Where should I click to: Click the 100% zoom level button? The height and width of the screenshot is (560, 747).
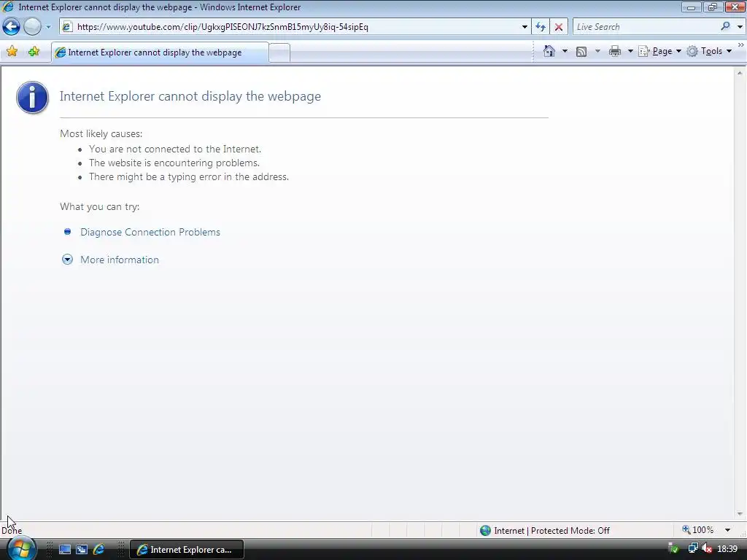point(697,530)
